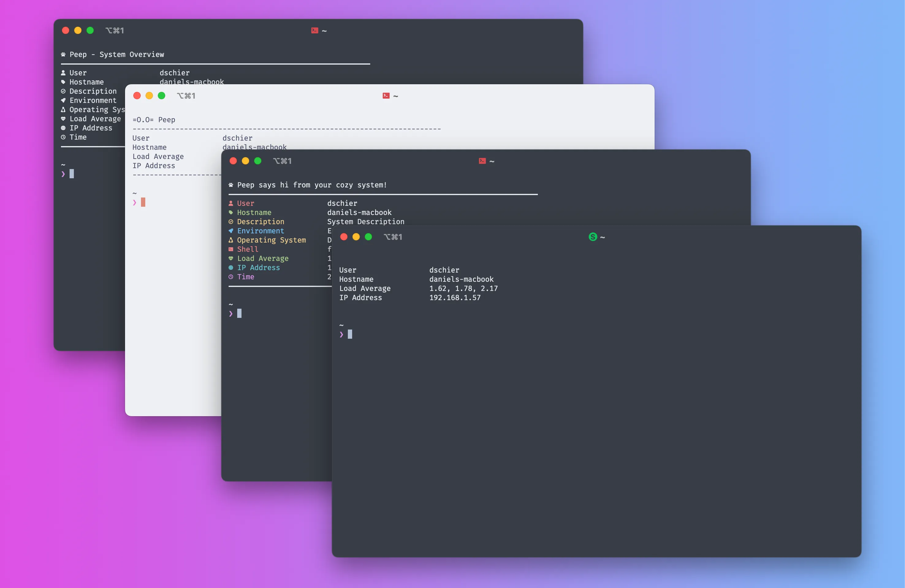
Task: Select the Shell prompt icon
Action: (x=231, y=249)
